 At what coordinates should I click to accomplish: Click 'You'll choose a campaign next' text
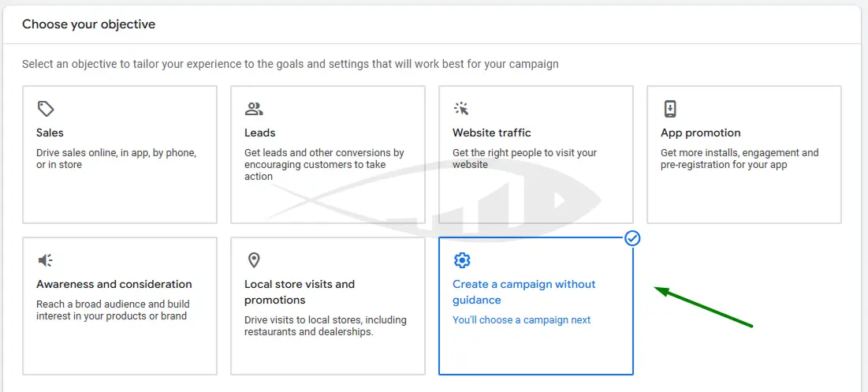[x=521, y=320]
